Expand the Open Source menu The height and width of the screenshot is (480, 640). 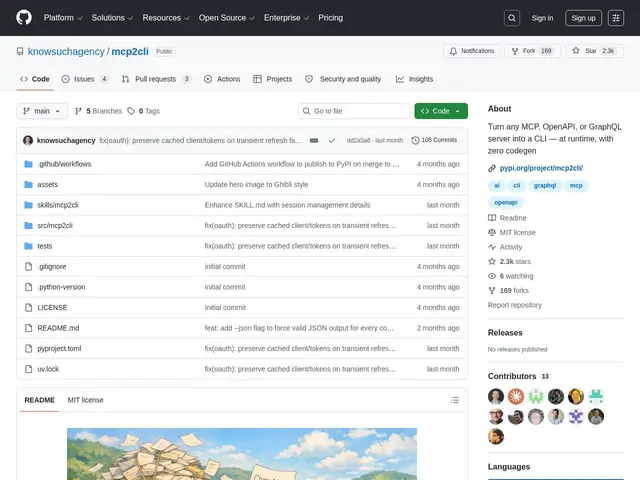click(227, 18)
